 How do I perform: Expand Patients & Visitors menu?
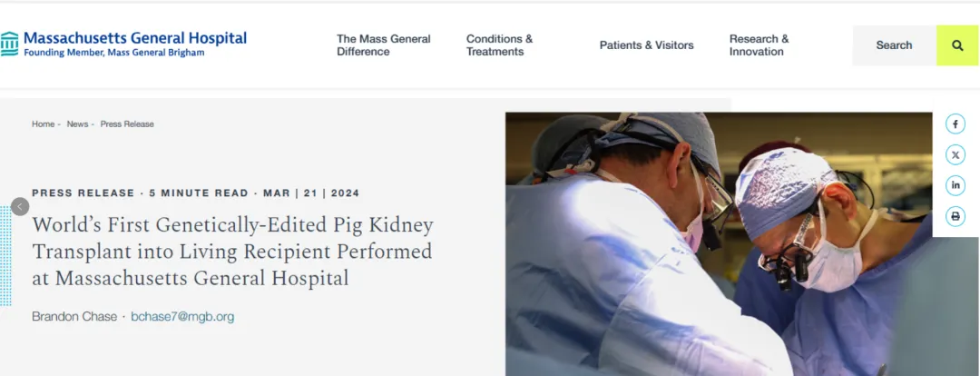[646, 45]
